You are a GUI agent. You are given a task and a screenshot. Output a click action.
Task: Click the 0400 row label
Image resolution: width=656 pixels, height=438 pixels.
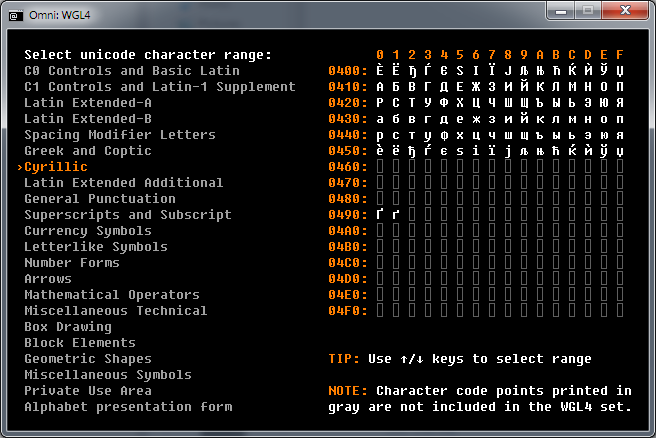point(348,71)
